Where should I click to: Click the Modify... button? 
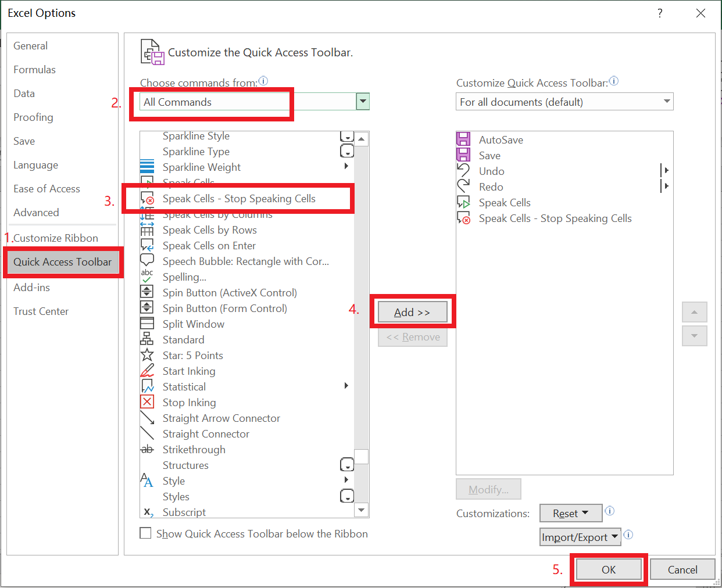click(x=488, y=489)
